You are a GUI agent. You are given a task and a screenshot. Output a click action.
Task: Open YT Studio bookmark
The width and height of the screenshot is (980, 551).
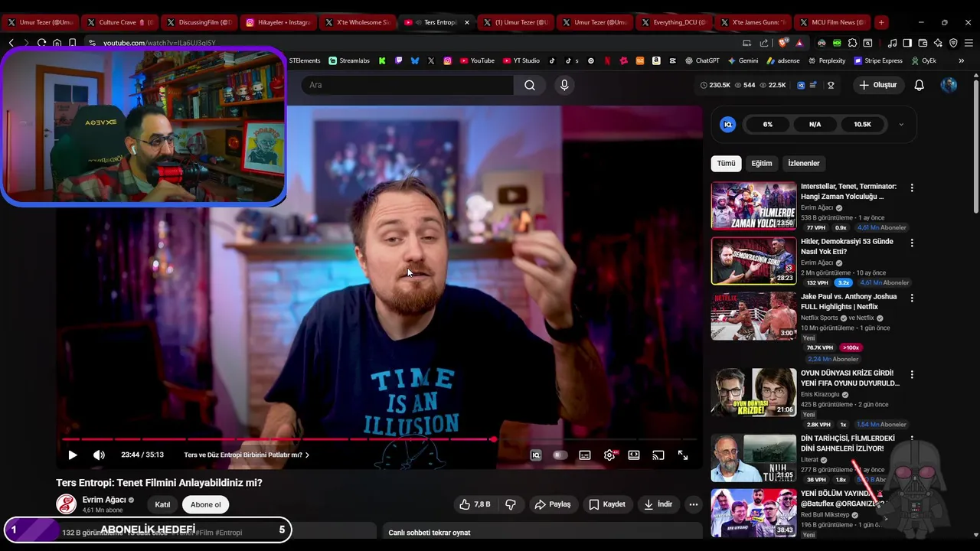(521, 60)
